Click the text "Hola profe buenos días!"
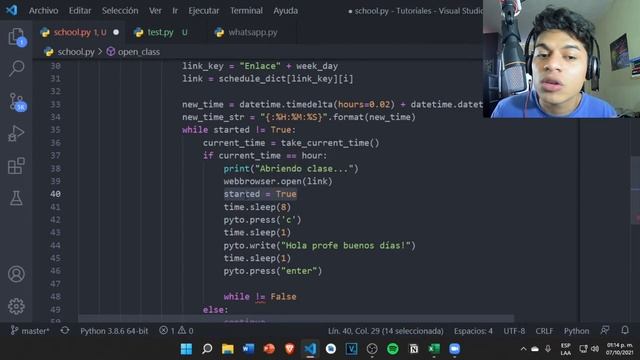 347,245
